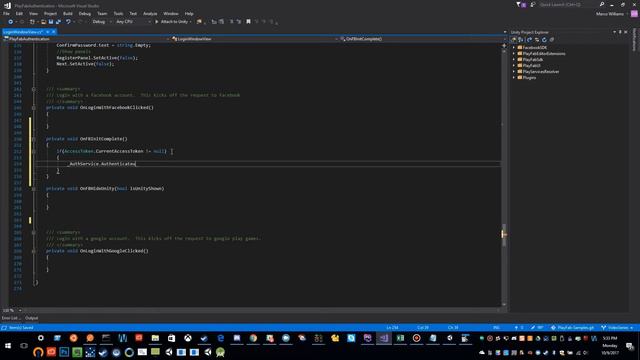Open the Xbox app from taskbar

pyautogui.click(x=188, y=338)
